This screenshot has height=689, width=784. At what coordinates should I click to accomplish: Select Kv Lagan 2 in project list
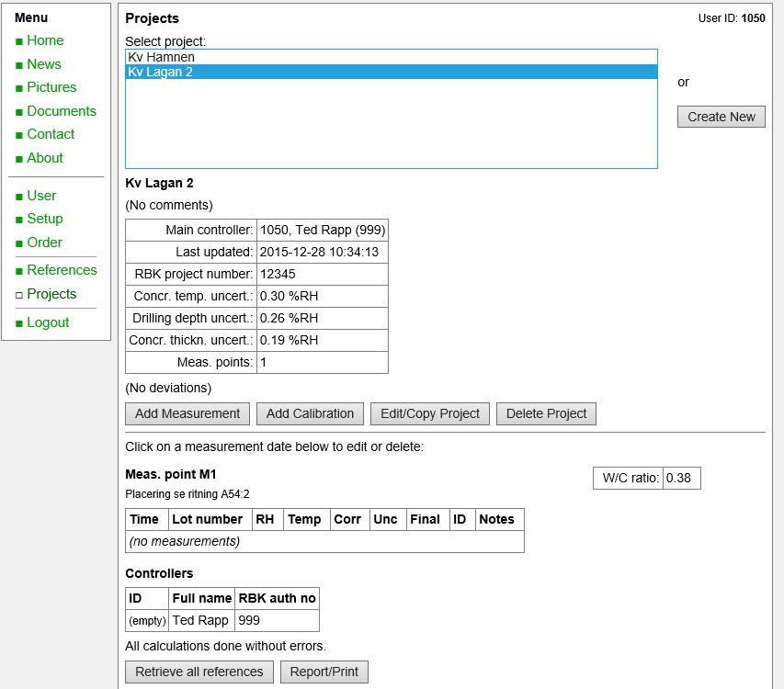[x=391, y=72]
